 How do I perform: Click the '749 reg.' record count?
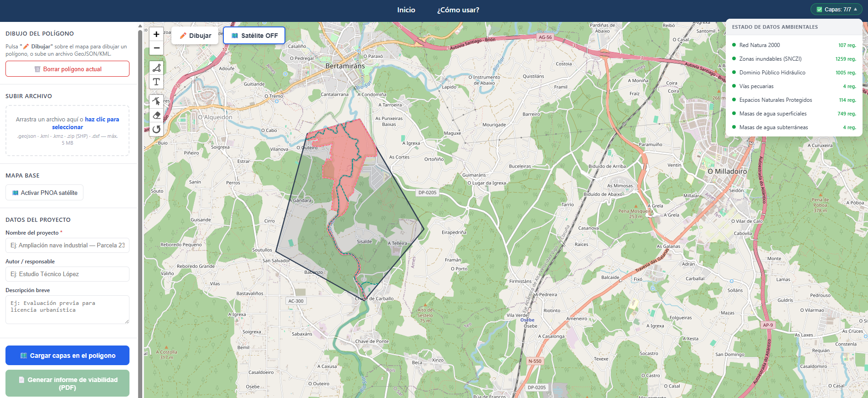[847, 114]
